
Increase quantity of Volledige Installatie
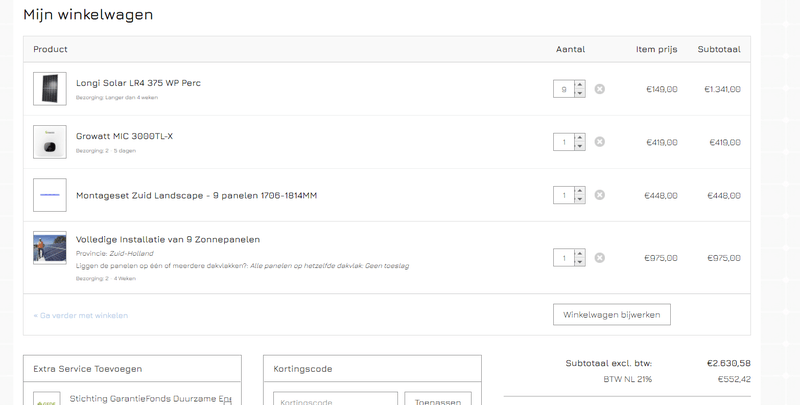tap(580, 254)
